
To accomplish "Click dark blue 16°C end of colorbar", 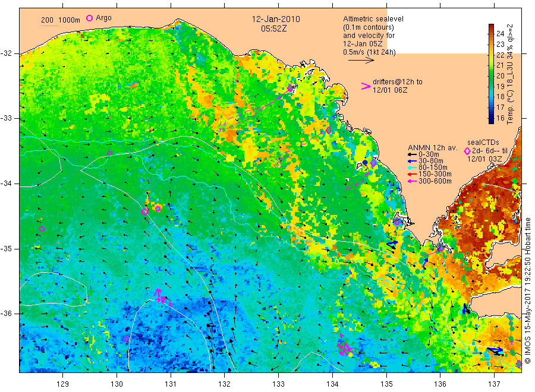I will point(491,119).
